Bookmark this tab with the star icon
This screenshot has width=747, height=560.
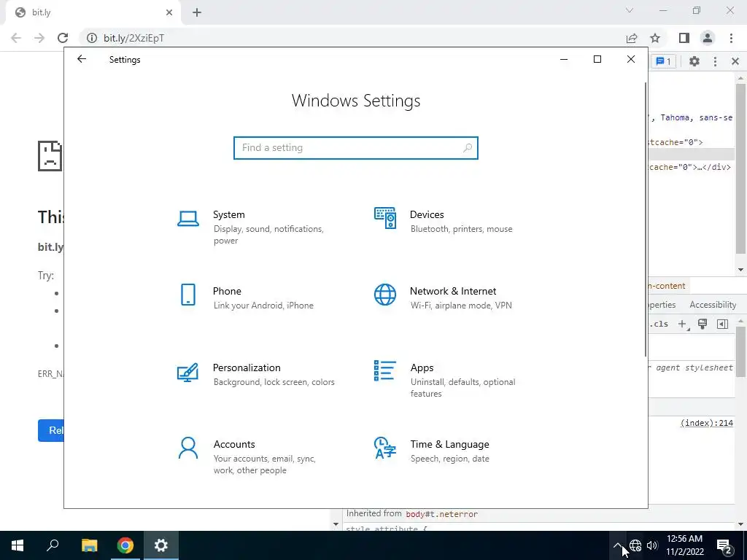[x=655, y=38]
